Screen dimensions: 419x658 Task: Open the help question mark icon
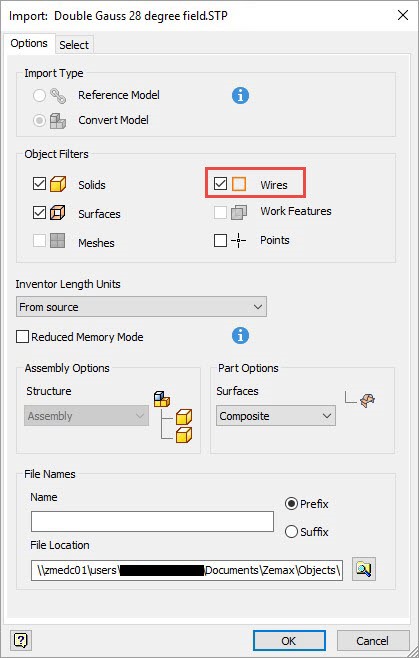coord(21,640)
